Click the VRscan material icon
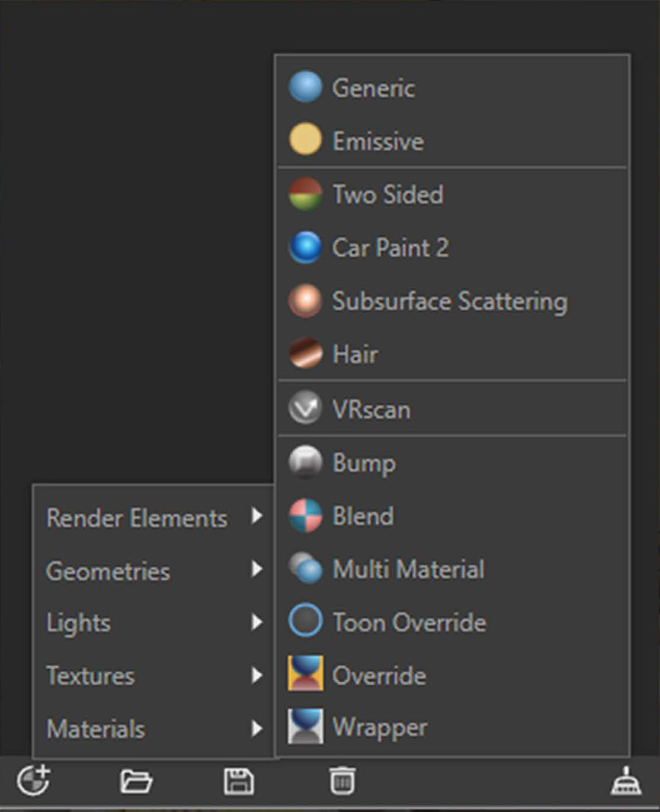This screenshot has width=660, height=812. coord(305,409)
